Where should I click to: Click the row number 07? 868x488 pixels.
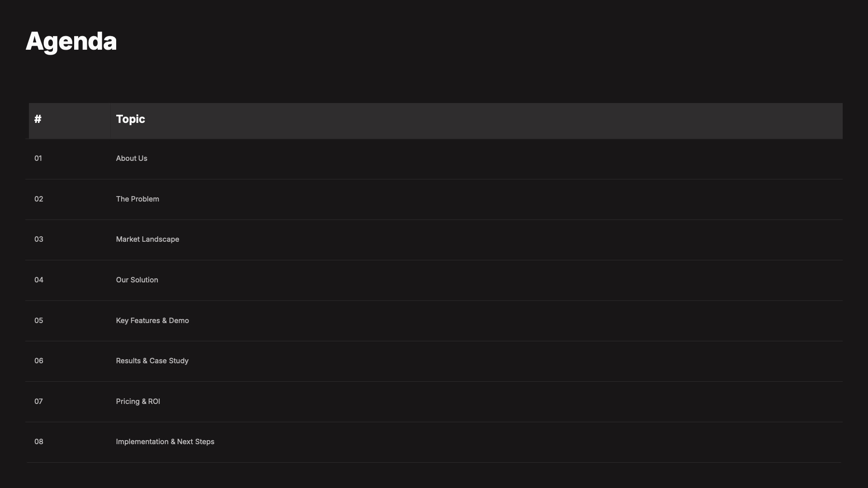coord(38,402)
